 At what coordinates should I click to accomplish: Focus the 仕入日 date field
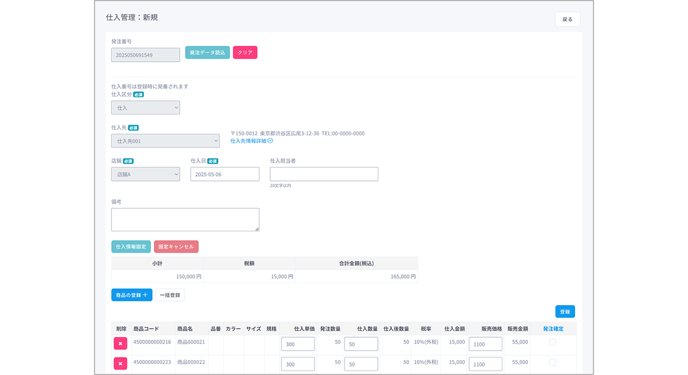click(x=225, y=174)
